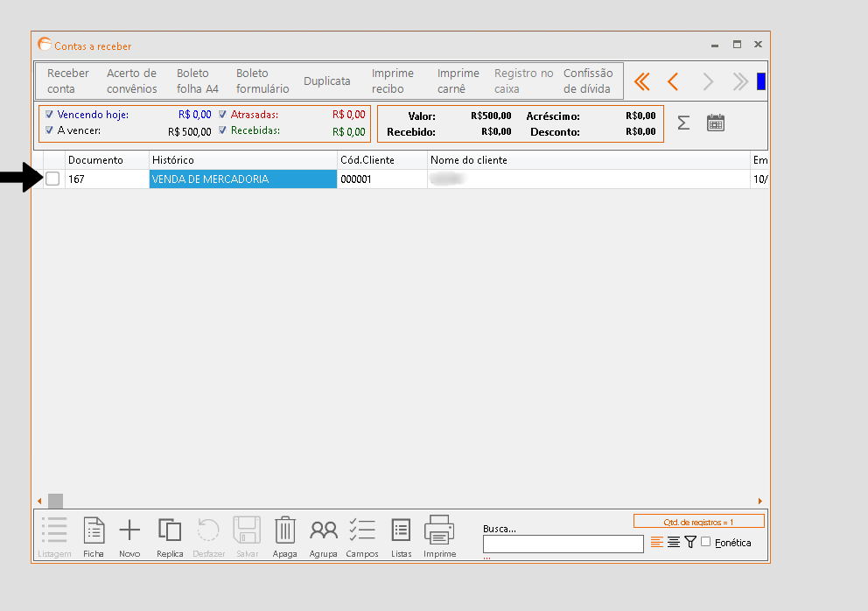Image resolution: width=868 pixels, height=611 pixels.
Task: Open the Ficha record view
Action: coord(94,537)
